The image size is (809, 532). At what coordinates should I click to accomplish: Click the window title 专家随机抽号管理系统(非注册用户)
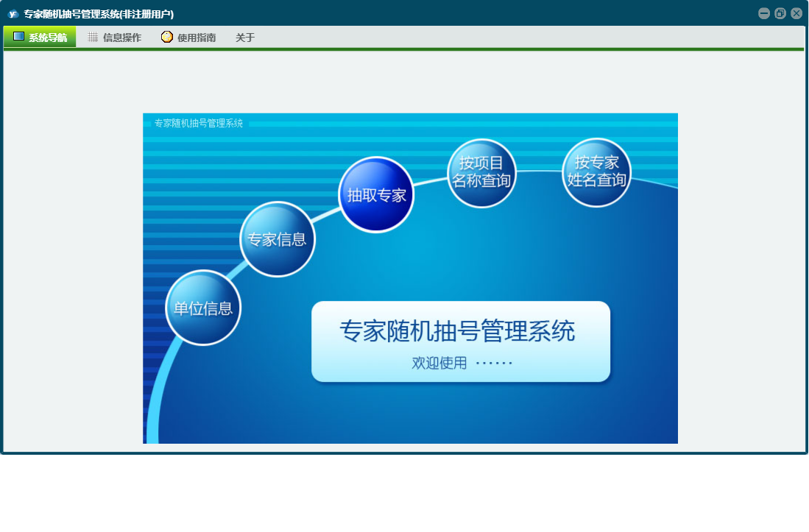tap(99, 14)
